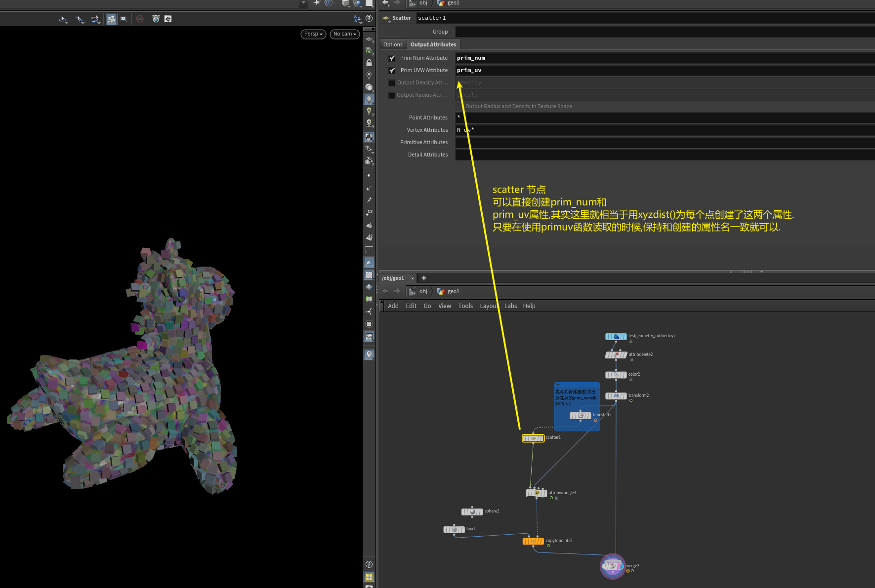The image size is (875, 588).
Task: Uncheck the Prim Num Attribute checkbox
Action: [x=392, y=58]
